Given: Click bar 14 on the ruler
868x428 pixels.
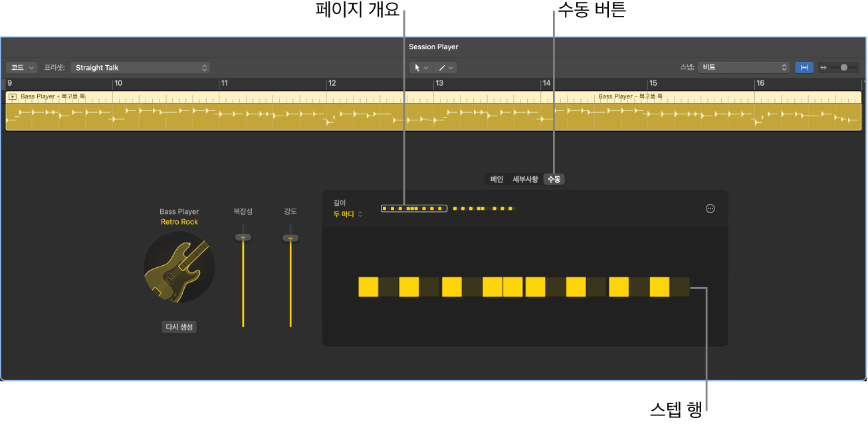Looking at the screenshot, I should [x=546, y=84].
